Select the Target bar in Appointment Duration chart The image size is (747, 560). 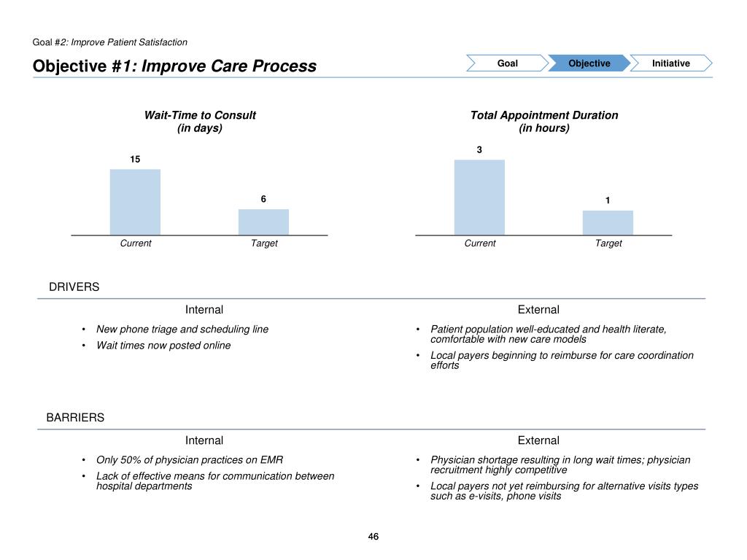(608, 222)
